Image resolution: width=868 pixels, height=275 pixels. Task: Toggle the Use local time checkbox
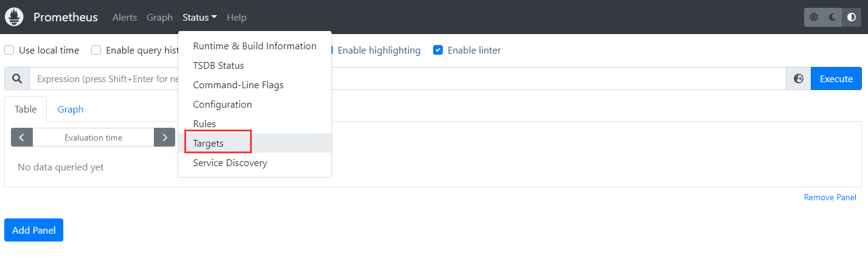[x=9, y=50]
